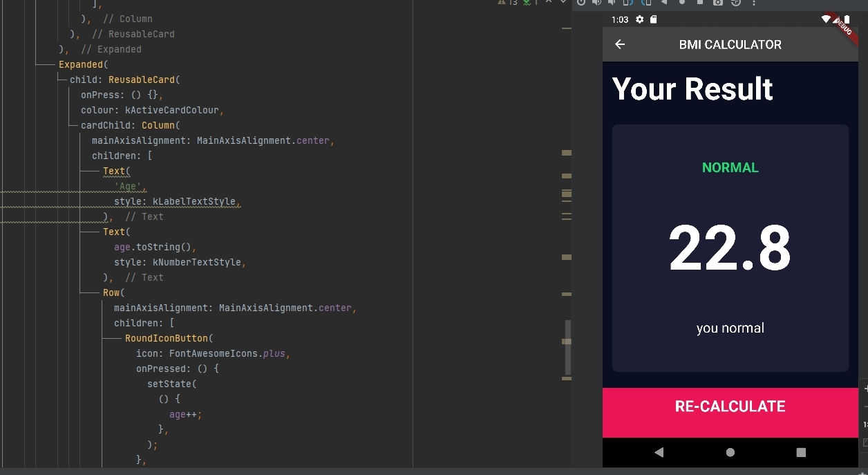Click the editor vertical scrollbar thumb
This screenshot has height=475, width=868.
click(x=568, y=348)
